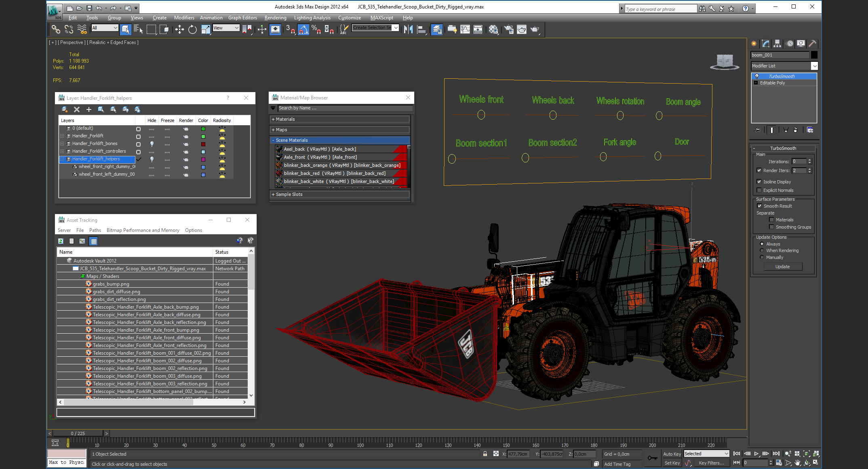The width and height of the screenshot is (868, 469).
Task: Select the Select and Link tool
Action: point(56,29)
